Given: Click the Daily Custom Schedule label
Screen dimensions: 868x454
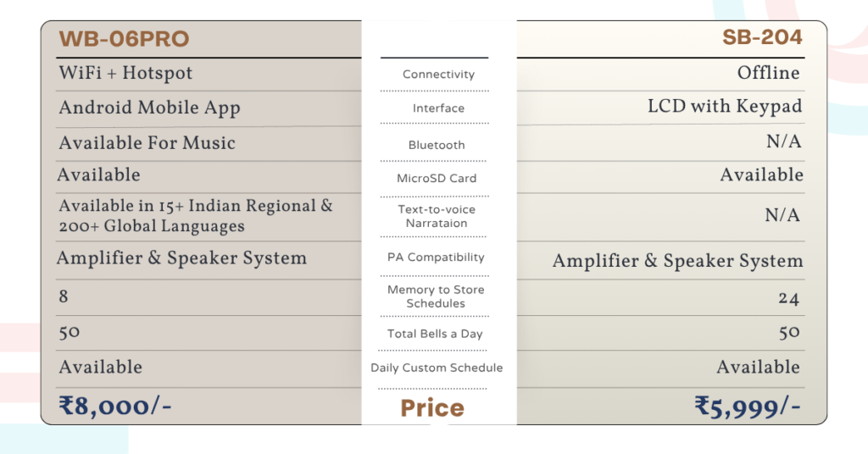Looking at the screenshot, I should (x=437, y=368).
